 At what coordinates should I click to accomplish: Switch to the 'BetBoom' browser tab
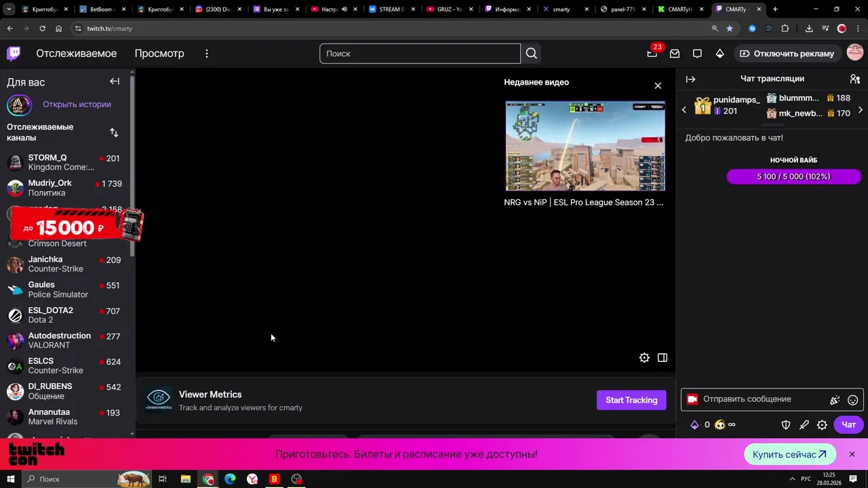click(x=101, y=9)
